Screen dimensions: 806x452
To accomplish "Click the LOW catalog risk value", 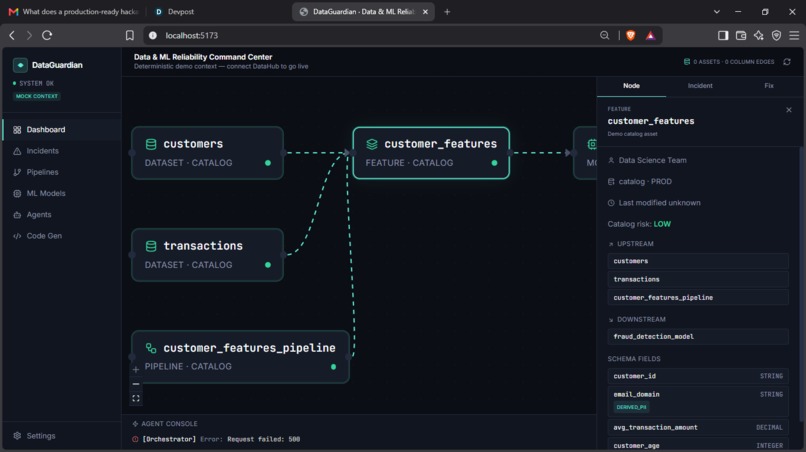I will pyautogui.click(x=662, y=224).
